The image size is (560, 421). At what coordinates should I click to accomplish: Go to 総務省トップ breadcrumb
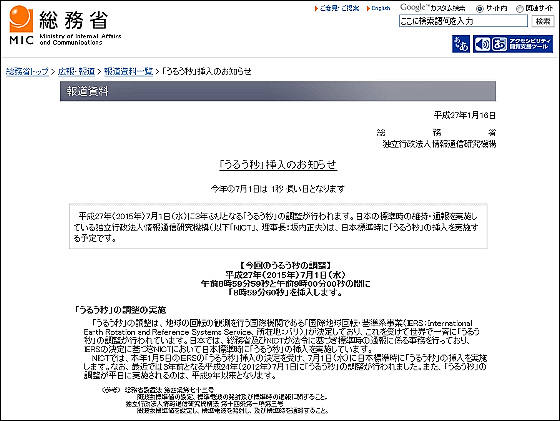click(27, 71)
